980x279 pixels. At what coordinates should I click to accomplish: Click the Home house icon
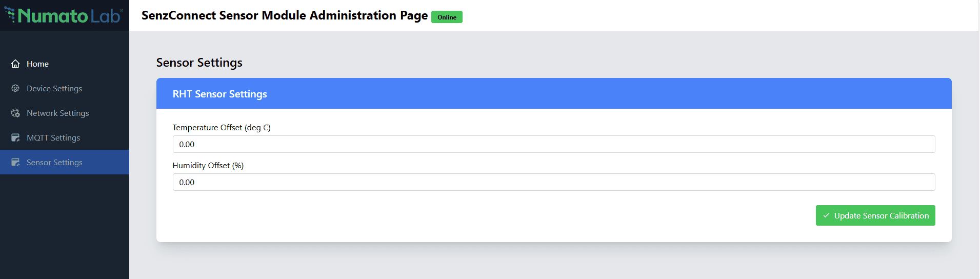point(15,64)
